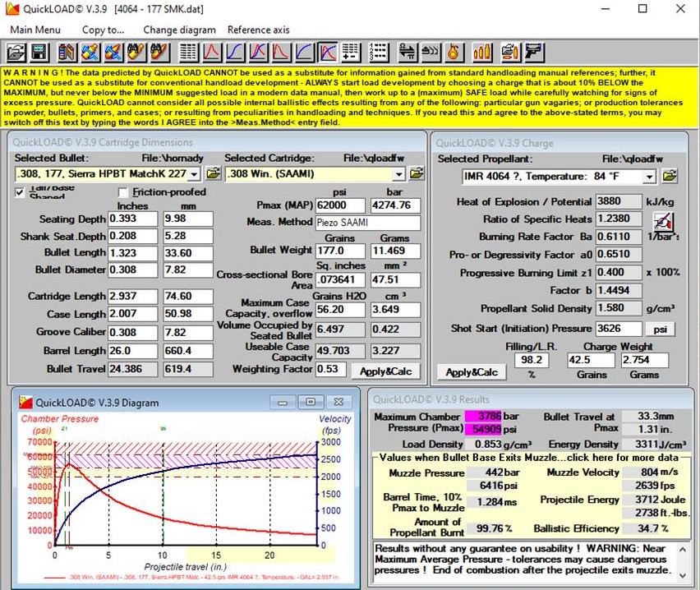Click the table with plus/minus toolbar icon
The width and height of the screenshot is (700, 590).
[351, 53]
